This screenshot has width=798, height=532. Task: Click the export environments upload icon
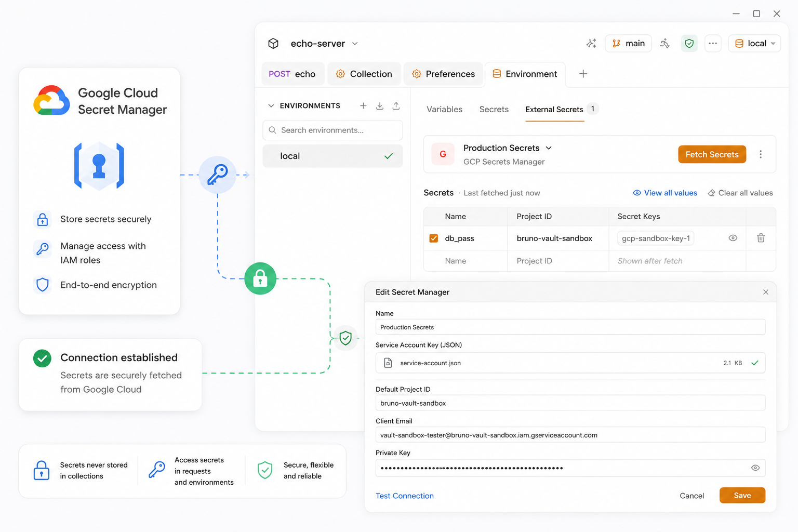pyautogui.click(x=396, y=106)
